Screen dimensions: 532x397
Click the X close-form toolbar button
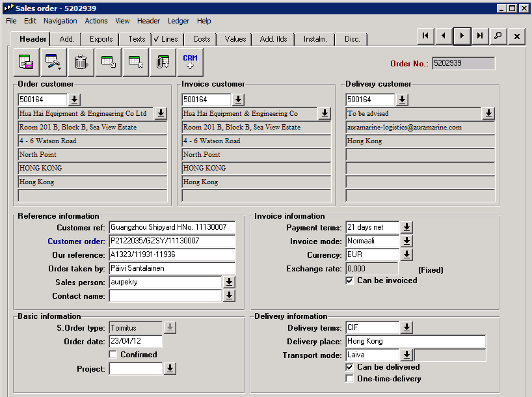[517, 36]
